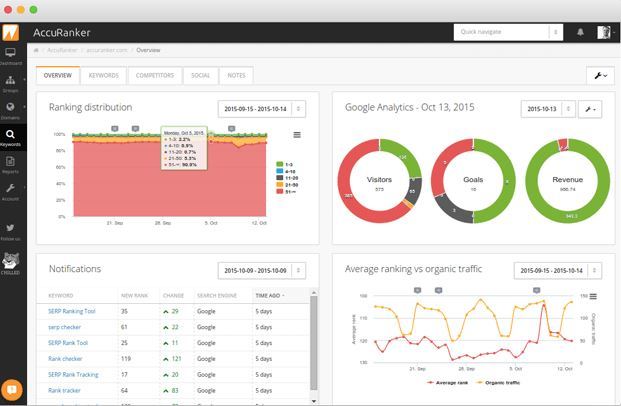Click the change value 83

pos(175,391)
